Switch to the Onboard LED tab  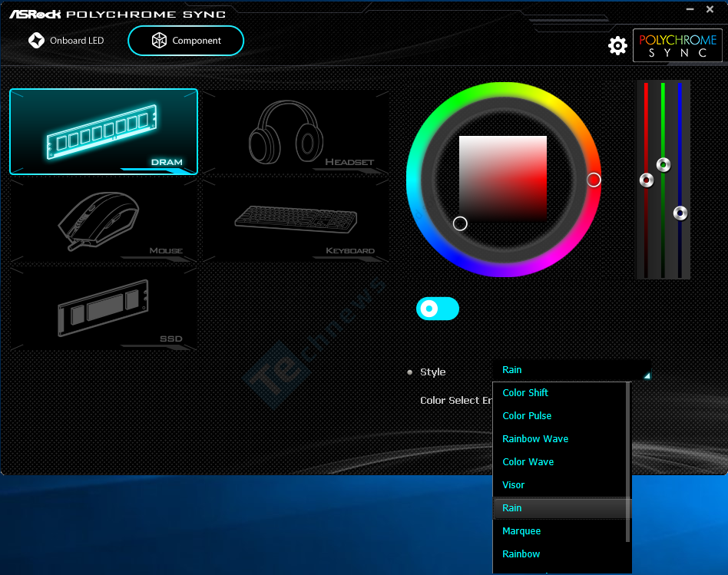(x=66, y=41)
